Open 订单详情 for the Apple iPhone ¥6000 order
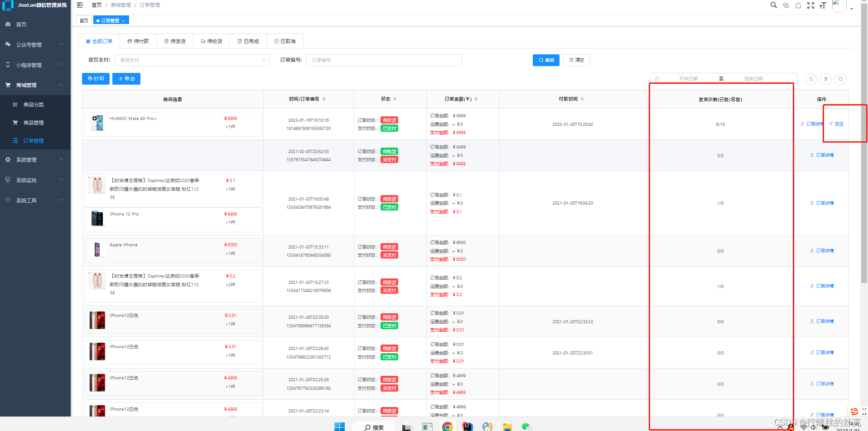 tap(822, 251)
